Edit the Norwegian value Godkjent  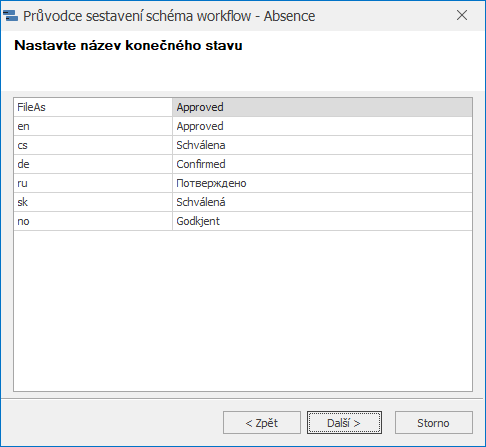322,221
